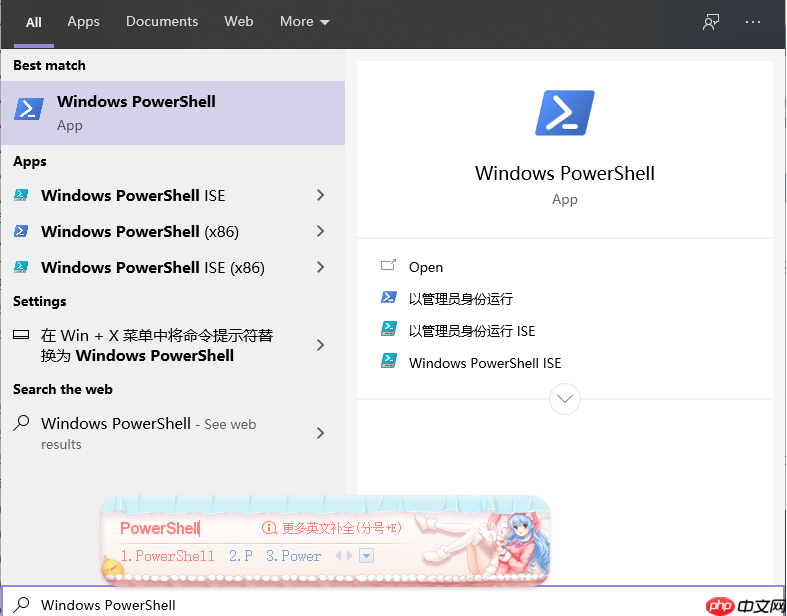Click the large PowerShell logo in preview pane
787x616 pixels.
(x=565, y=113)
